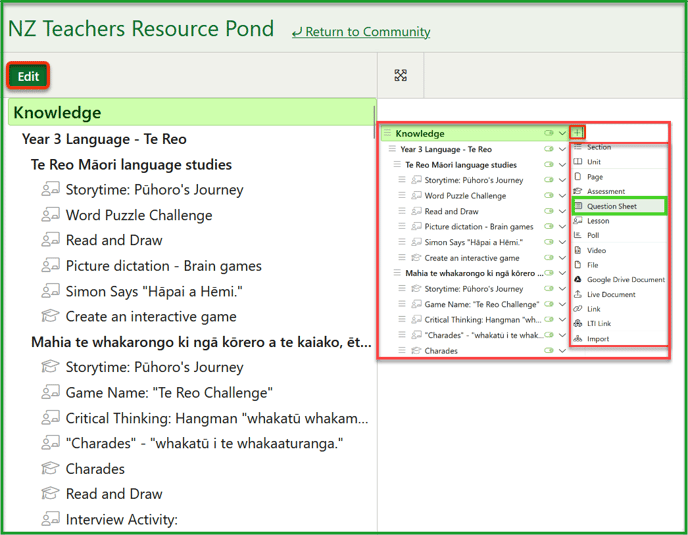Select Question Sheet from the add menu
The image size is (688, 535).
[613, 206]
